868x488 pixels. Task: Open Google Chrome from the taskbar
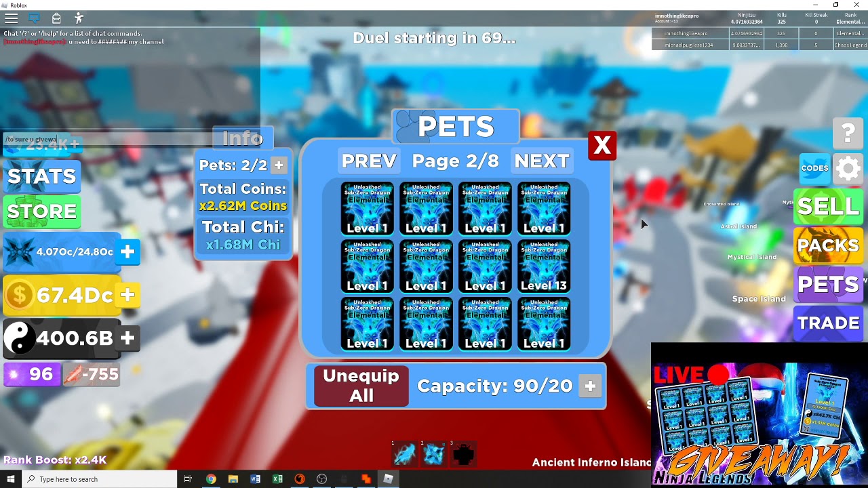tap(211, 479)
